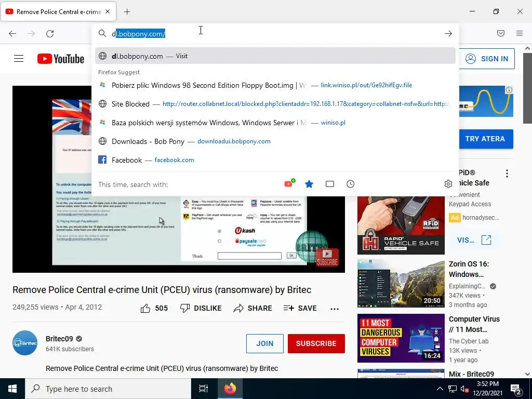Open search settings gear icon
The image size is (532, 399).
pos(448,184)
